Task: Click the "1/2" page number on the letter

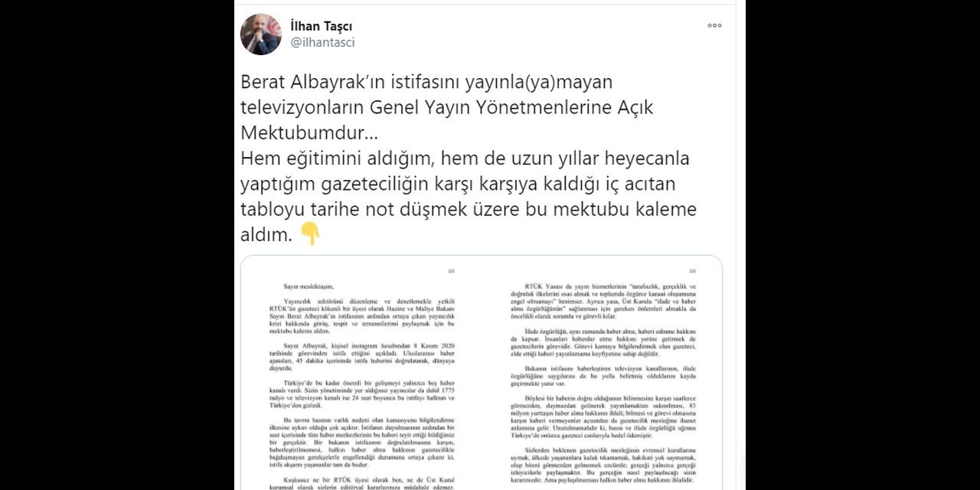Action: tap(452, 271)
